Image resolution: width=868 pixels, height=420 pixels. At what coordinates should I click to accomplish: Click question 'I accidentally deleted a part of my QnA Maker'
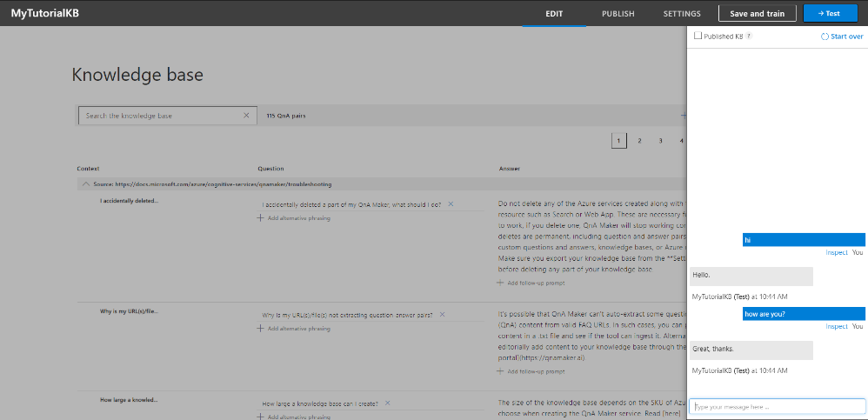coord(351,204)
